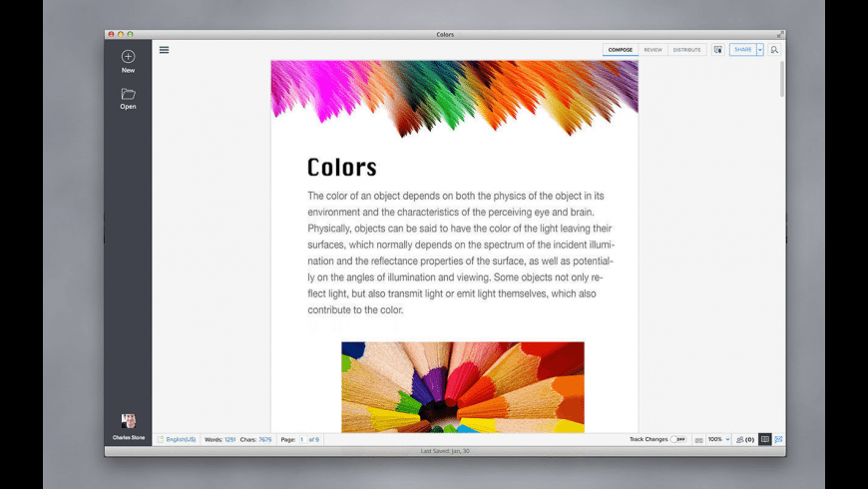Click the English(US) language icon
The height and width of the screenshot is (489, 868).
161,439
